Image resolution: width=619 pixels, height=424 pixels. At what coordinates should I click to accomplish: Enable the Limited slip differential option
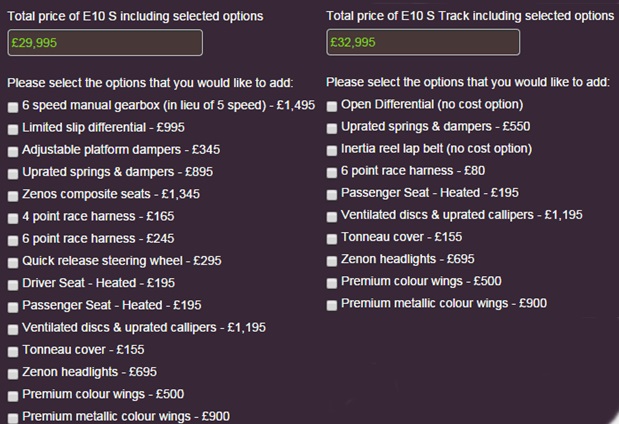point(12,128)
